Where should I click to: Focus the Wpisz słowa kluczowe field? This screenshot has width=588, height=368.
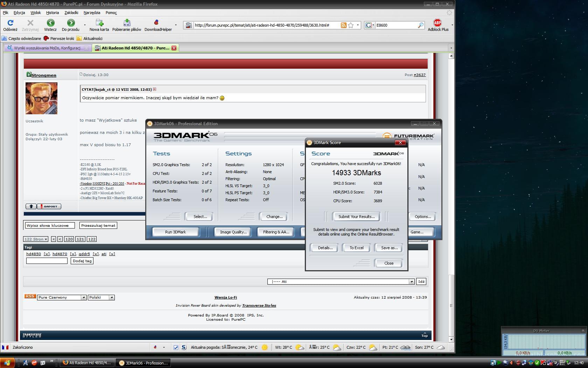(49, 225)
